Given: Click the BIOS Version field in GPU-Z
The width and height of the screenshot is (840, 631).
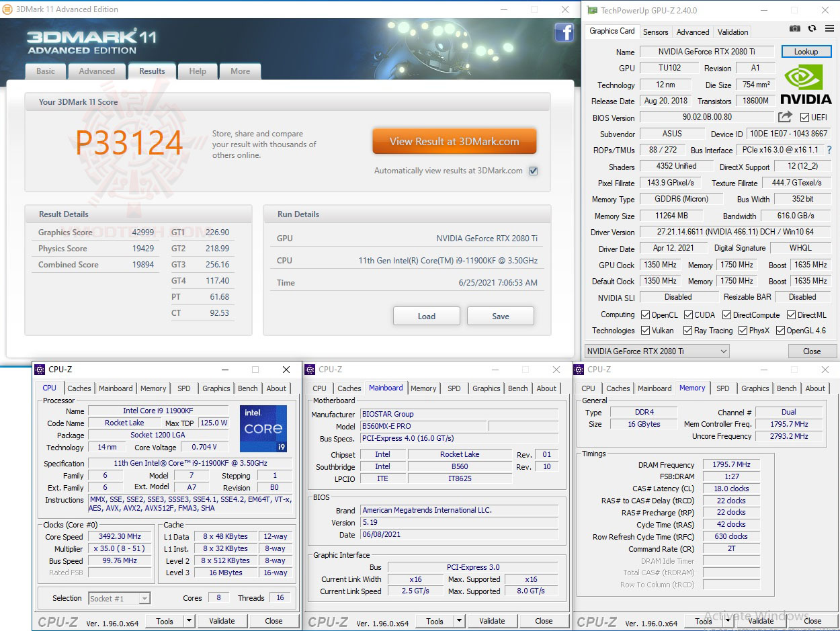Looking at the screenshot, I should tap(707, 118).
